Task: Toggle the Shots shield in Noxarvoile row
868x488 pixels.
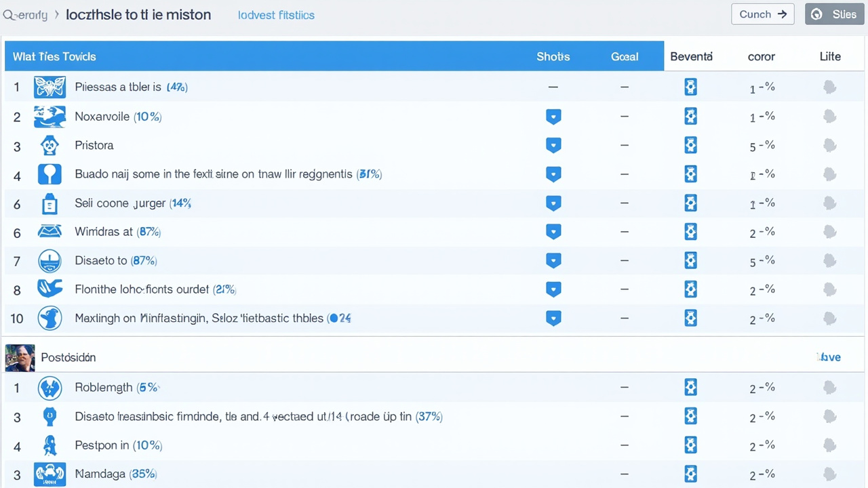Action: pos(553,117)
